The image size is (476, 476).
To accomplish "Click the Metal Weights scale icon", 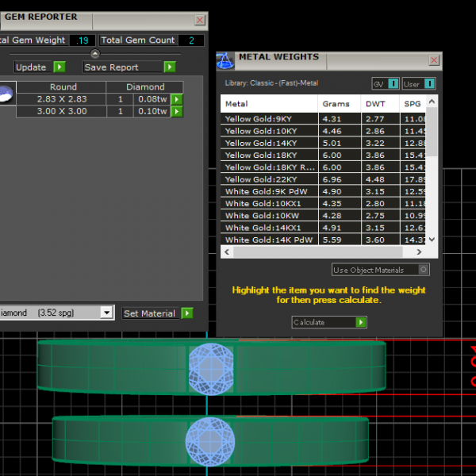I will 225,60.
